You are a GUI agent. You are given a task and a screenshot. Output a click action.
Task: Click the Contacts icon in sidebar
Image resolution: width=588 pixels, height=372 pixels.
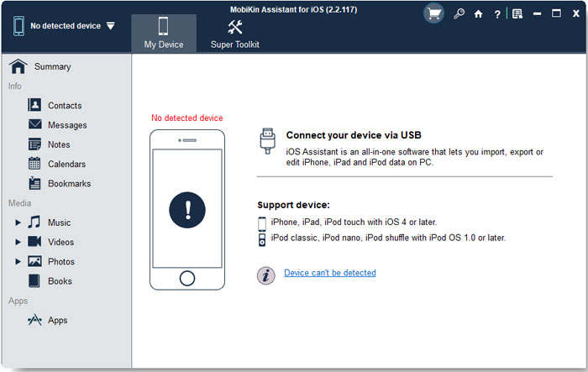tap(34, 105)
